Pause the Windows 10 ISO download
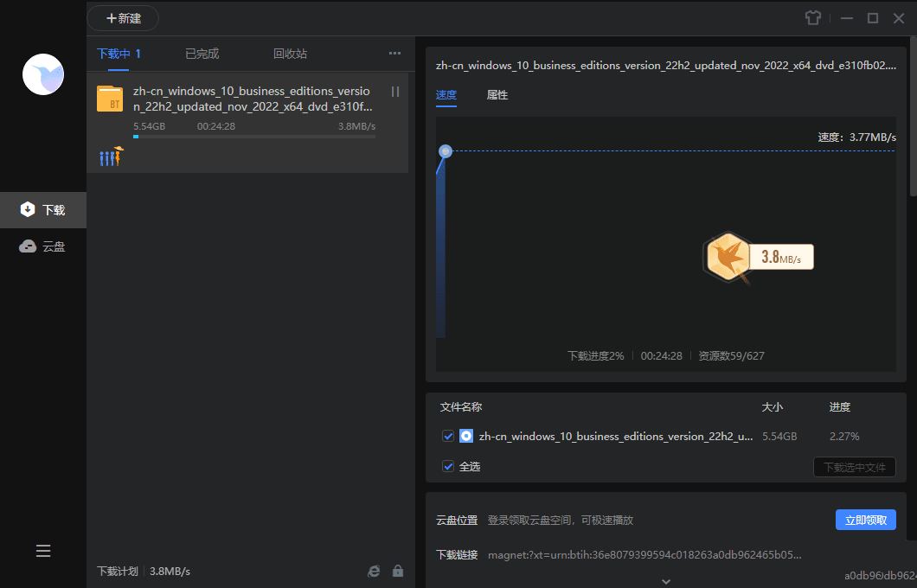The image size is (917, 588). coord(395,92)
